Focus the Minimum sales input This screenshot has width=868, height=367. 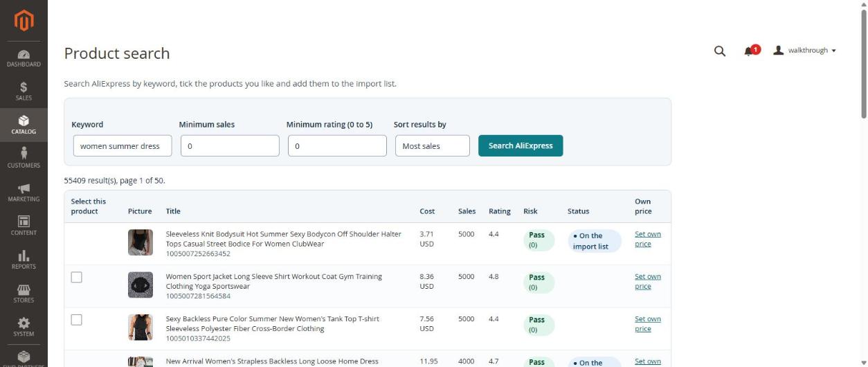[x=230, y=145]
